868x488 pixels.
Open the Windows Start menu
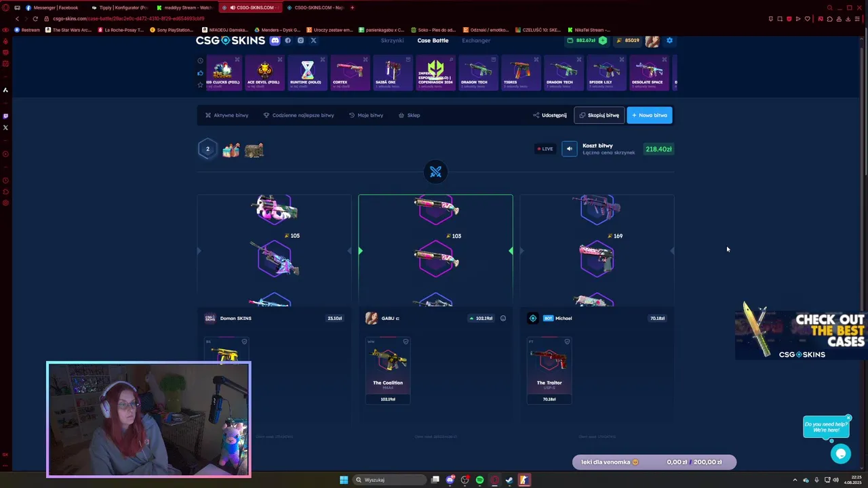(x=344, y=480)
